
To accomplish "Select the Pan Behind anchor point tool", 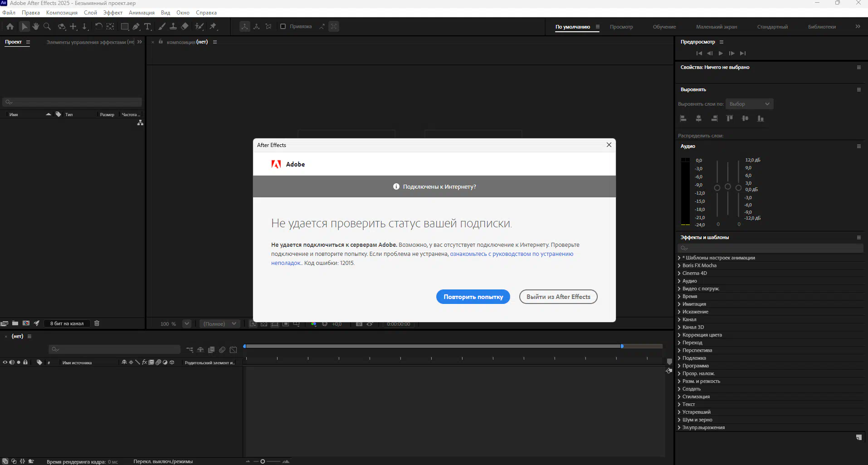I will pyautogui.click(x=110, y=27).
